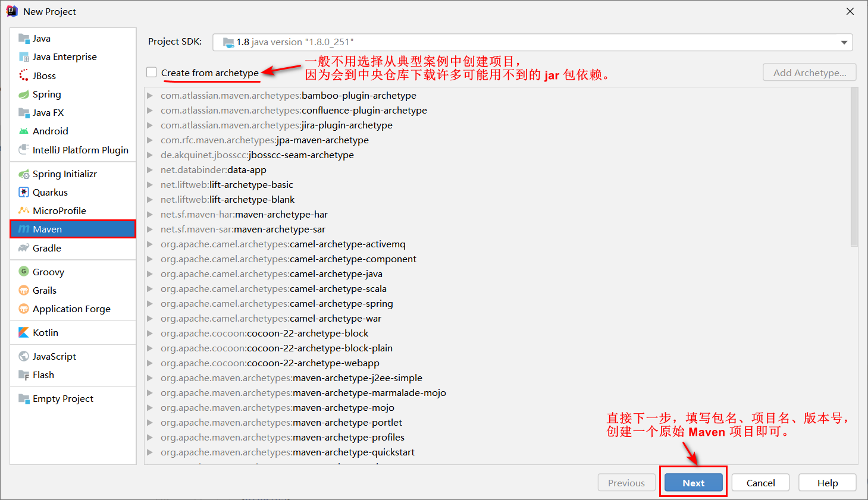
Task: Enable Create from archetype checkbox
Action: pyautogui.click(x=152, y=73)
